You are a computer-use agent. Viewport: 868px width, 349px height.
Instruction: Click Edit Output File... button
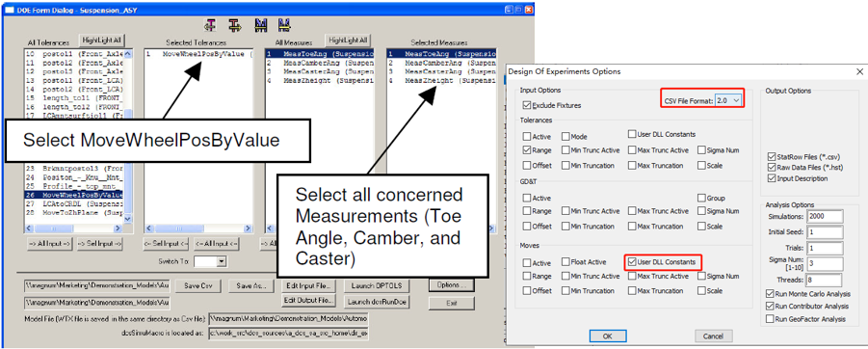308,301
